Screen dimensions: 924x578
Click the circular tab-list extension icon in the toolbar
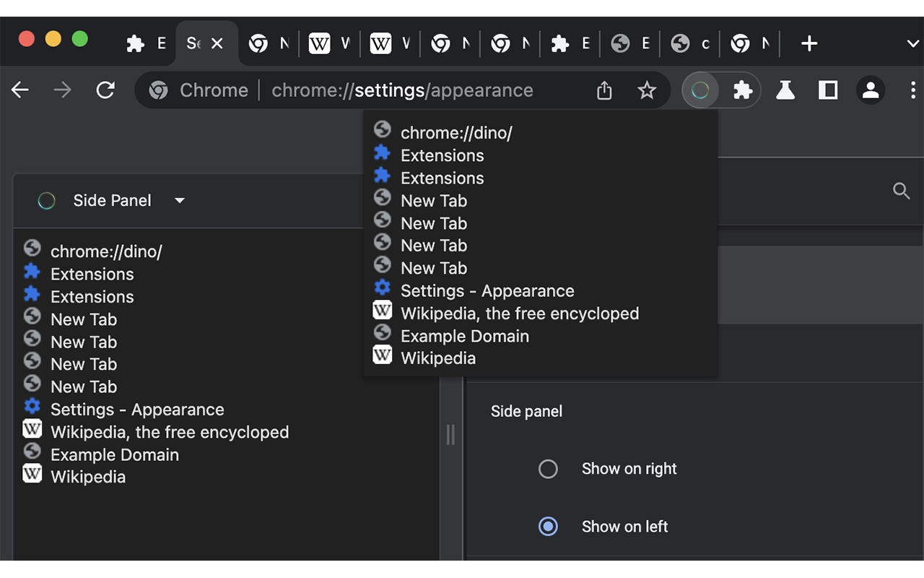coord(700,90)
